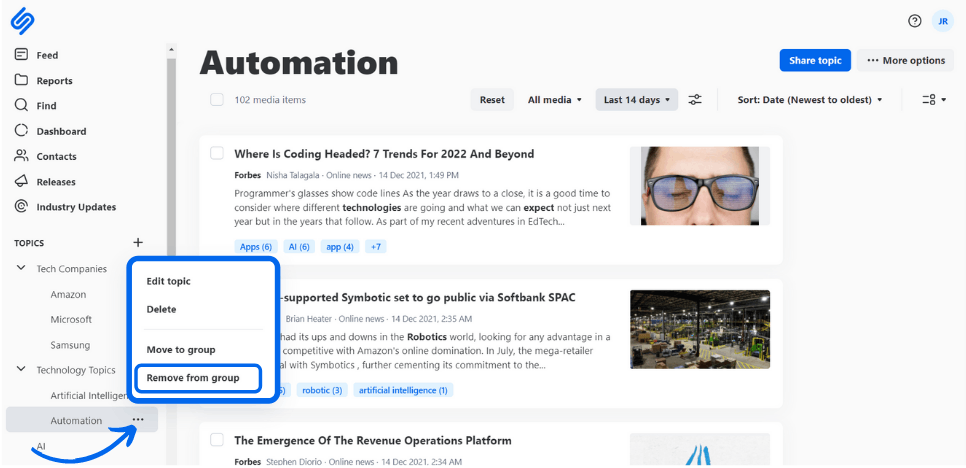Open the JR user avatar menu
This screenshot has width=966, height=468.
coord(943,21)
